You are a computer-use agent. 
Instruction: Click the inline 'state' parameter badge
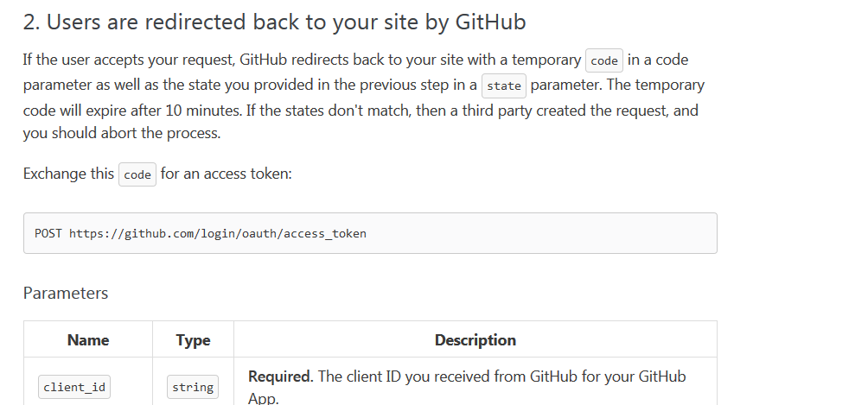click(504, 85)
